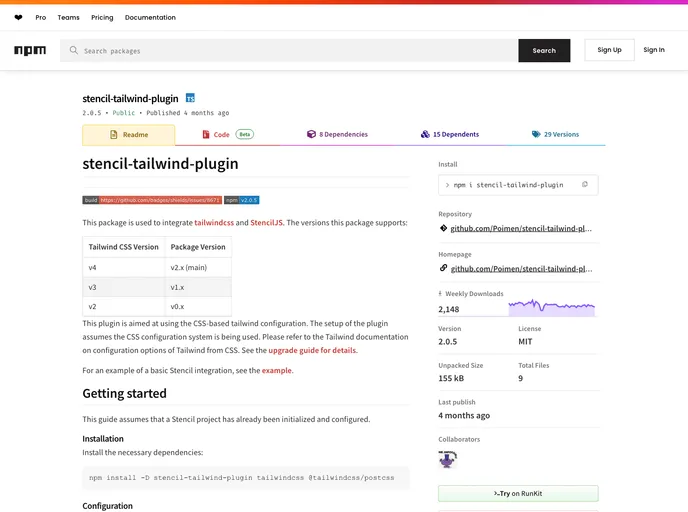Open the Repository github link
The width and height of the screenshot is (688, 512).
point(521,228)
